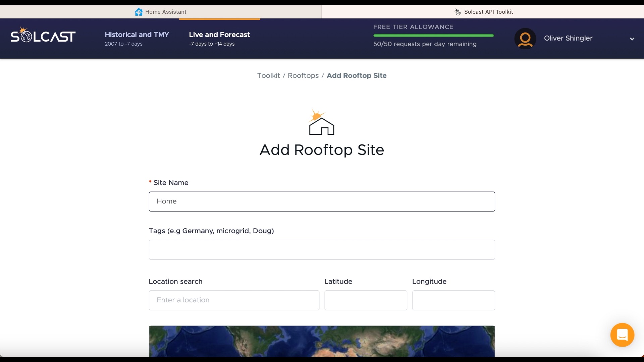This screenshot has height=362, width=644.
Task: Click the Latitude input box
Action: click(366, 300)
